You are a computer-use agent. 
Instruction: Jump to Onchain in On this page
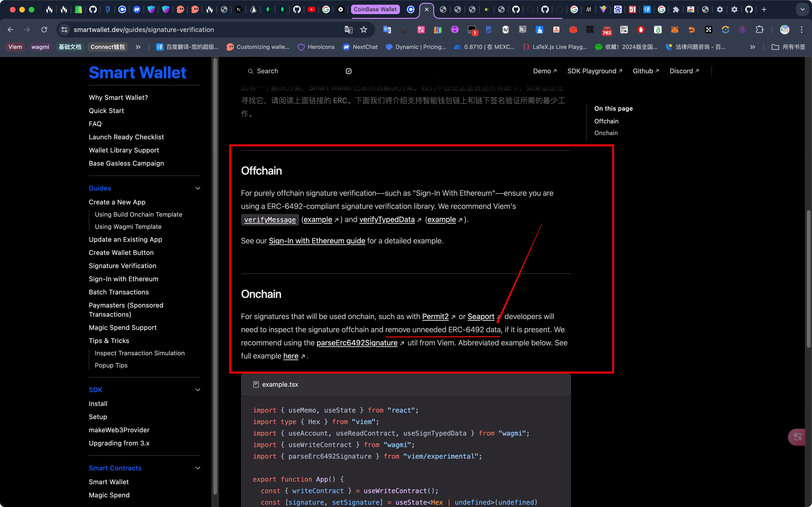pos(606,133)
